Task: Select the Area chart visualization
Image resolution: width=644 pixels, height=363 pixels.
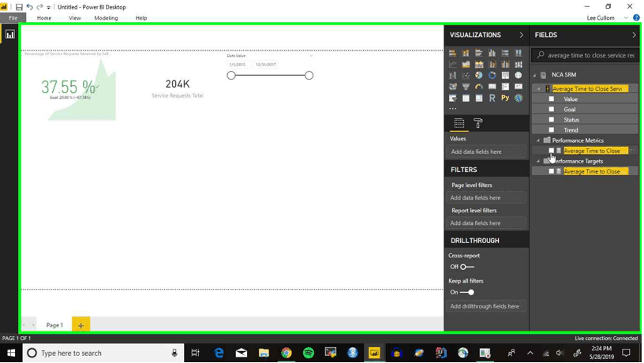Action: click(466, 65)
